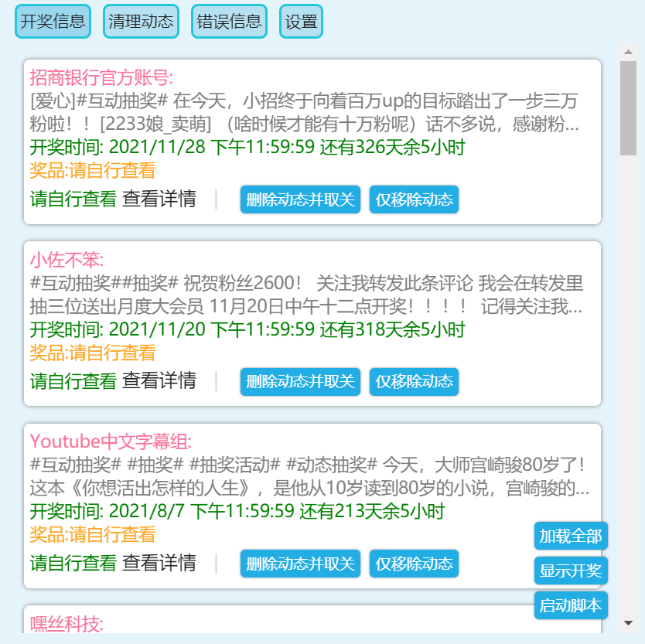Open 查看详情 link in Youtube中文字幕组 card
Viewport: 645px width, 644px height.
pos(159,563)
